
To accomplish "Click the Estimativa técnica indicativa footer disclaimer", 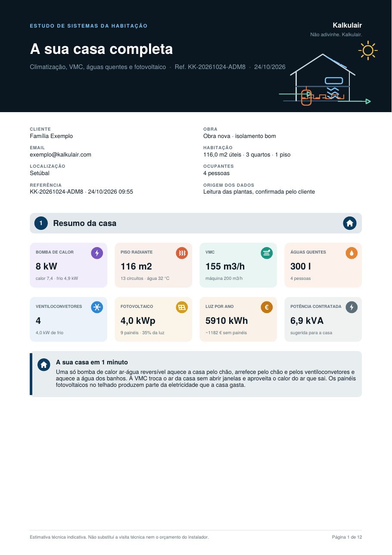I will (x=119, y=537).
